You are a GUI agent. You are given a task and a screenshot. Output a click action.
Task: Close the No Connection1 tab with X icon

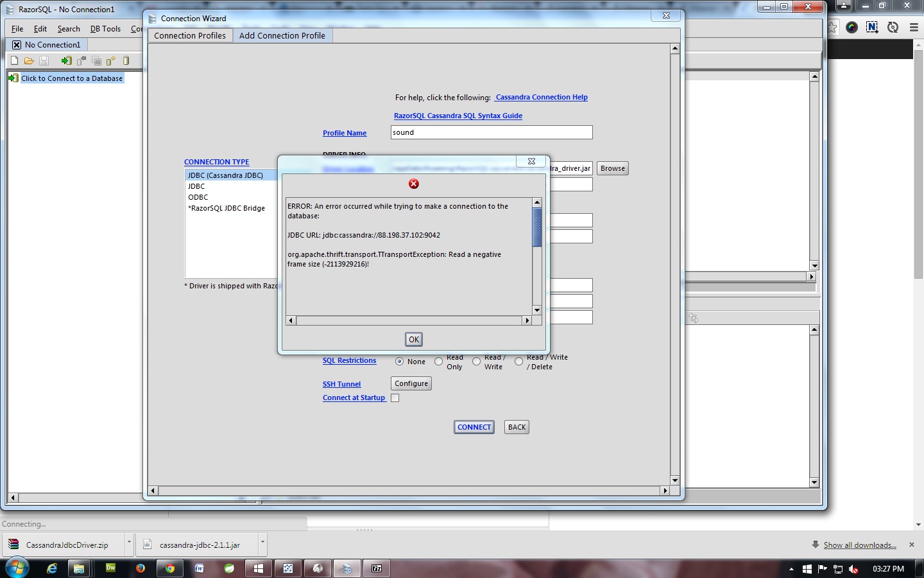pos(17,45)
